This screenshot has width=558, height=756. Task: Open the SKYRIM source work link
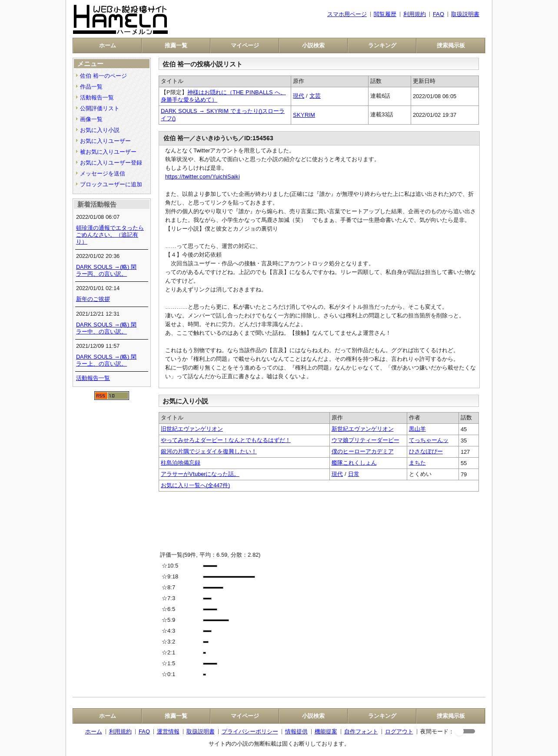(304, 115)
